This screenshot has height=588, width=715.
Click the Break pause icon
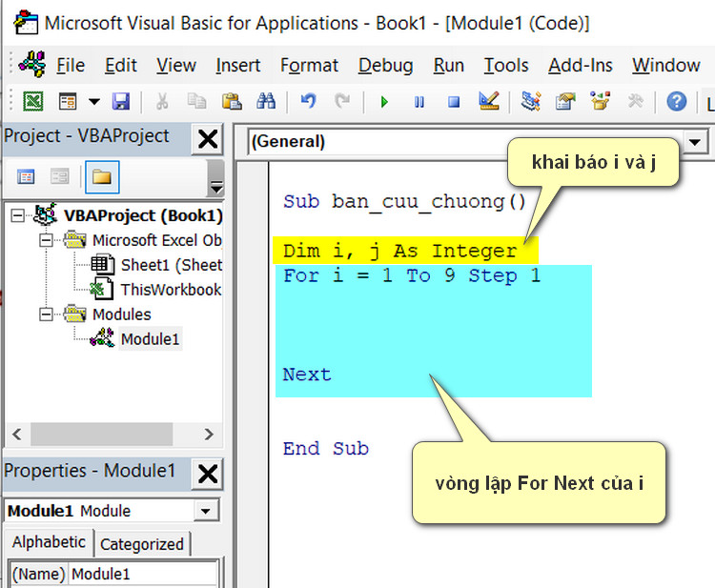click(x=419, y=101)
